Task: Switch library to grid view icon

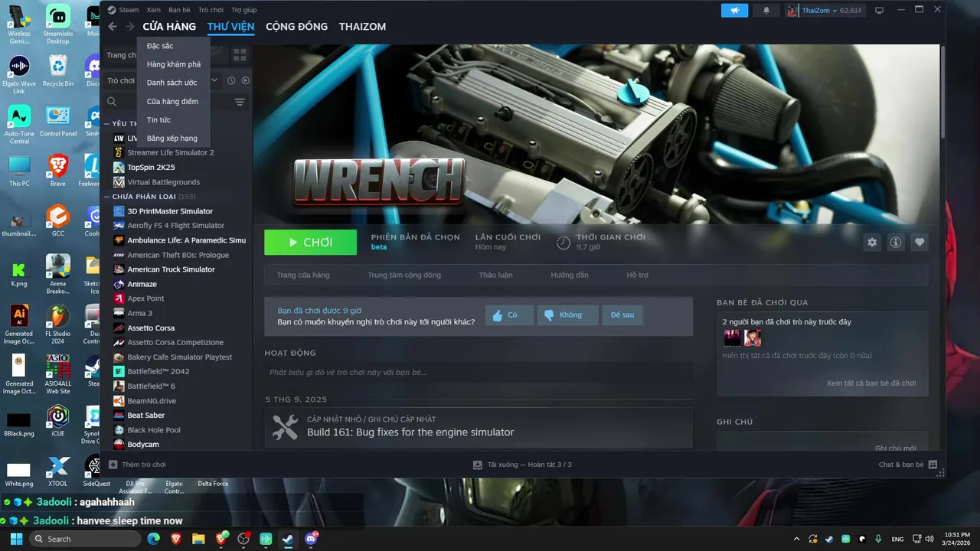Action: point(240,55)
